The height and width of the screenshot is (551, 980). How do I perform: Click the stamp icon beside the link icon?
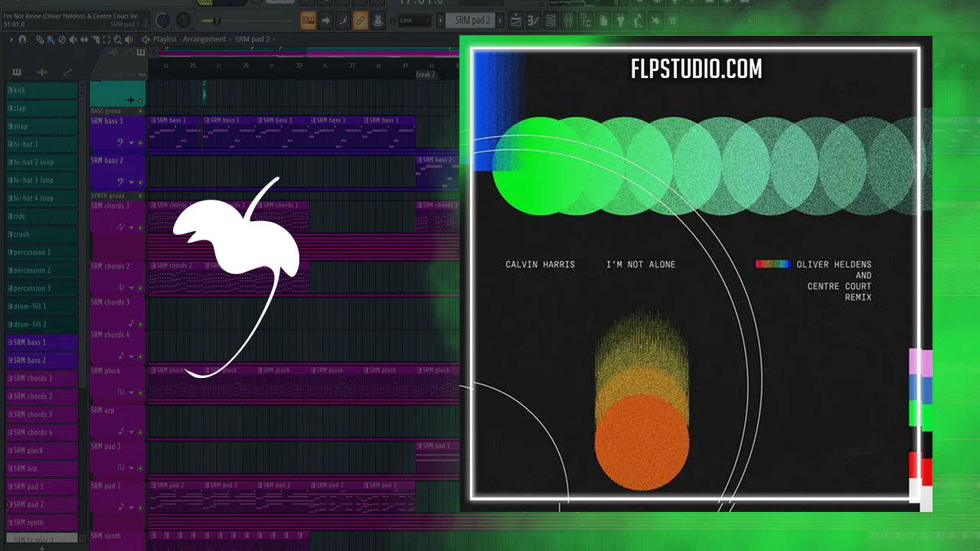click(378, 21)
